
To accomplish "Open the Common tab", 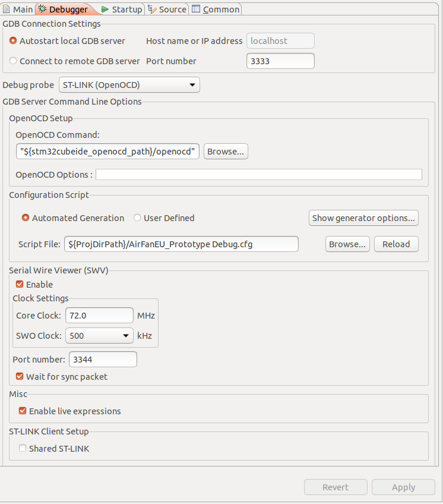I will pyautogui.click(x=216, y=10).
